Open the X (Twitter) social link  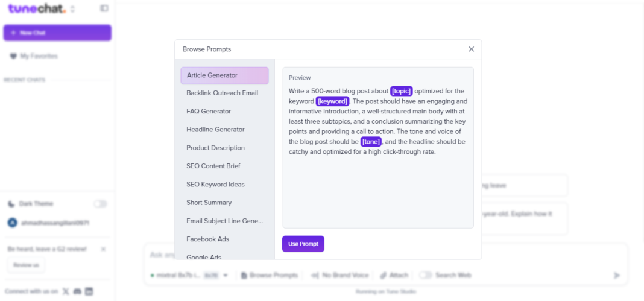point(66,291)
